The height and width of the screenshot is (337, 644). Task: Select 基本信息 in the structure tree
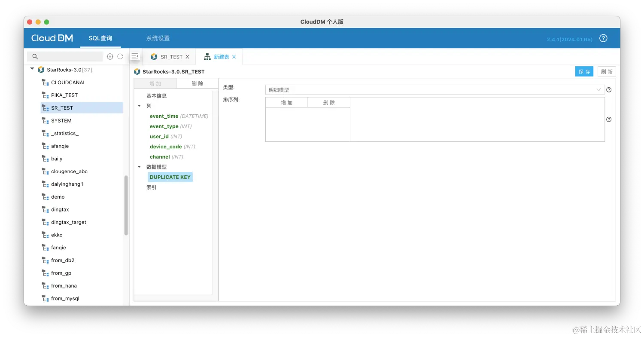point(156,96)
